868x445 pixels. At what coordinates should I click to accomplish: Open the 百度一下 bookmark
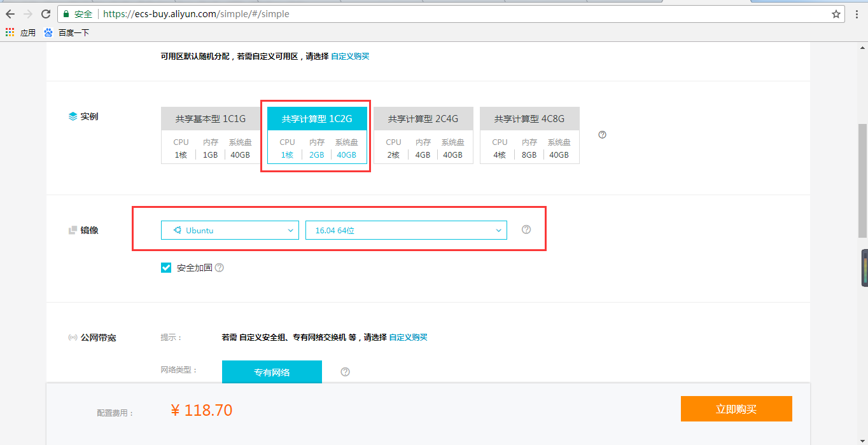point(67,32)
